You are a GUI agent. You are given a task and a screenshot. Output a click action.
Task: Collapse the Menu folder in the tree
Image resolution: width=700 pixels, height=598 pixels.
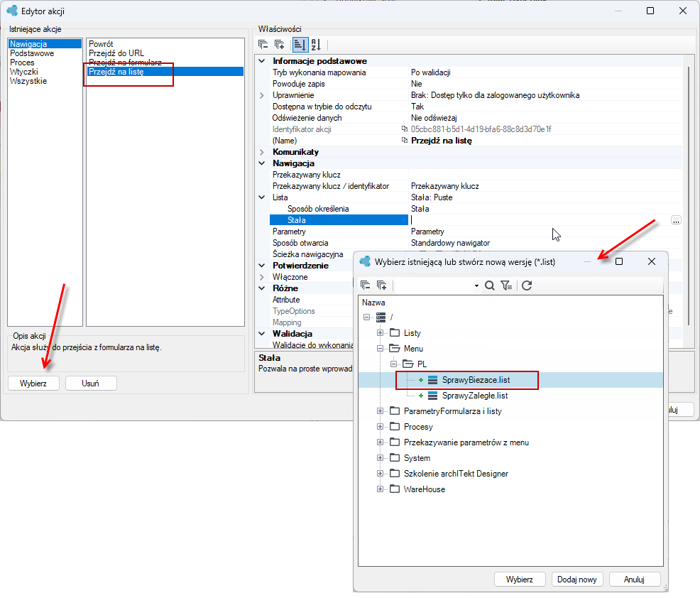click(380, 348)
